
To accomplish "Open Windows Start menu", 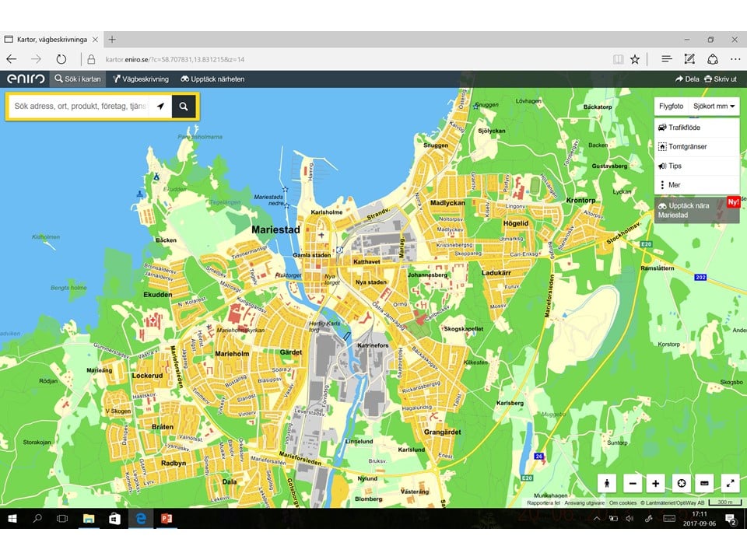I will coord(12,519).
